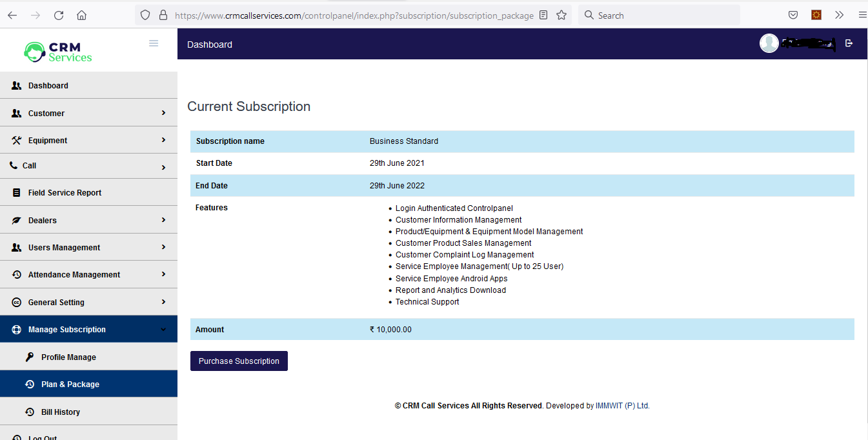Image resolution: width=868 pixels, height=440 pixels.
Task: Click the Business Standard subscription name value
Action: coord(404,141)
